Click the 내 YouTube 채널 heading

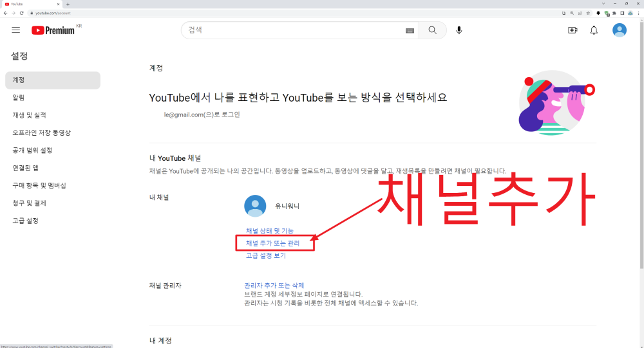[175, 158]
